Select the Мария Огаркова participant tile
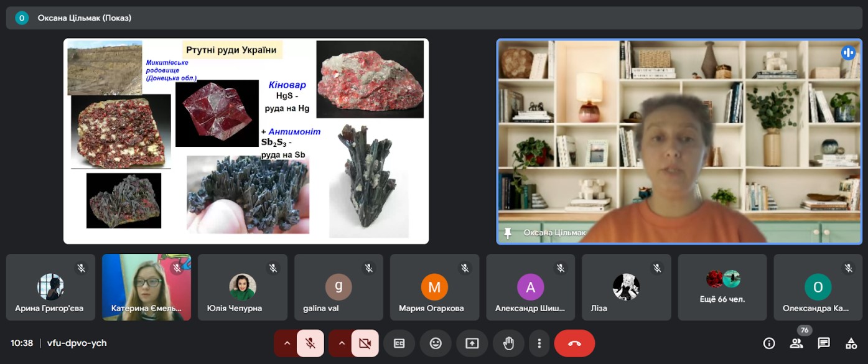 click(x=434, y=287)
